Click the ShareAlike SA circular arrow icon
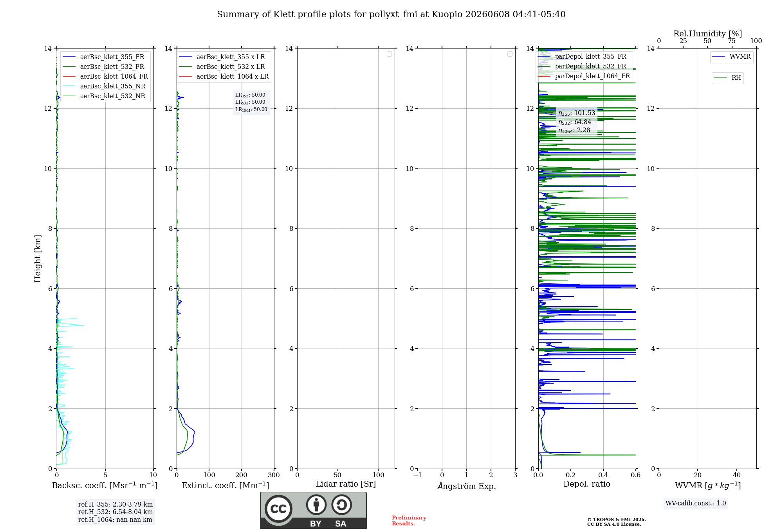Screen dimensions: 783x532 [x=341, y=505]
